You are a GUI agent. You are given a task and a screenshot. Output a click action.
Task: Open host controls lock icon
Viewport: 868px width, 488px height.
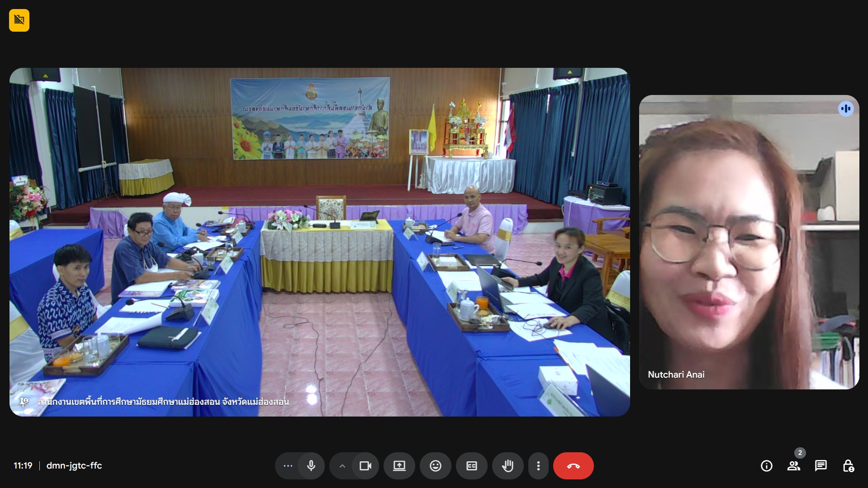pos(848,466)
